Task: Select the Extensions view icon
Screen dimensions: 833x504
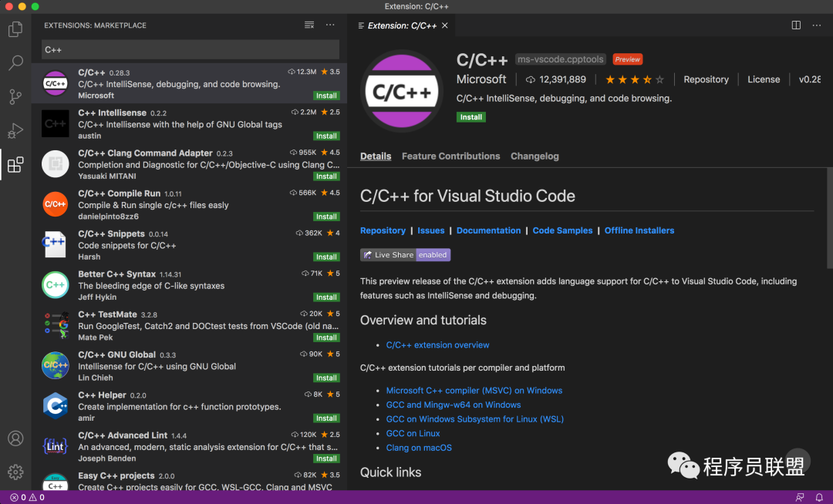Action: (x=15, y=164)
